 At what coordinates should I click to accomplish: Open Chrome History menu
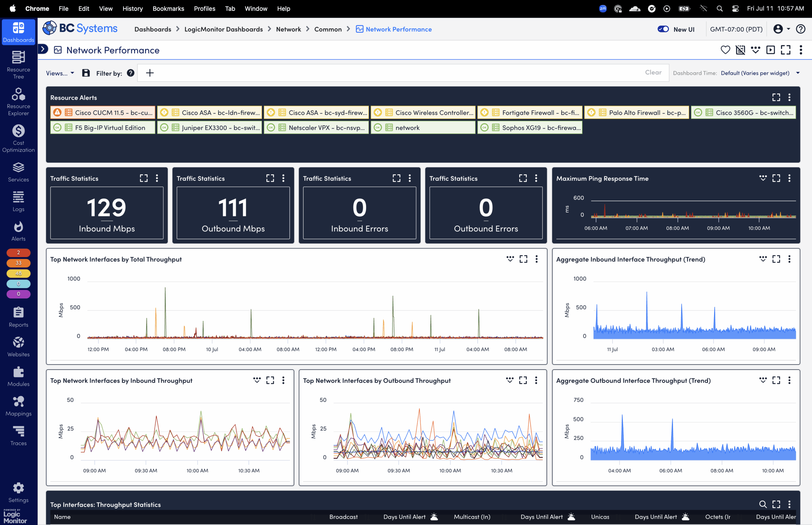(x=133, y=9)
